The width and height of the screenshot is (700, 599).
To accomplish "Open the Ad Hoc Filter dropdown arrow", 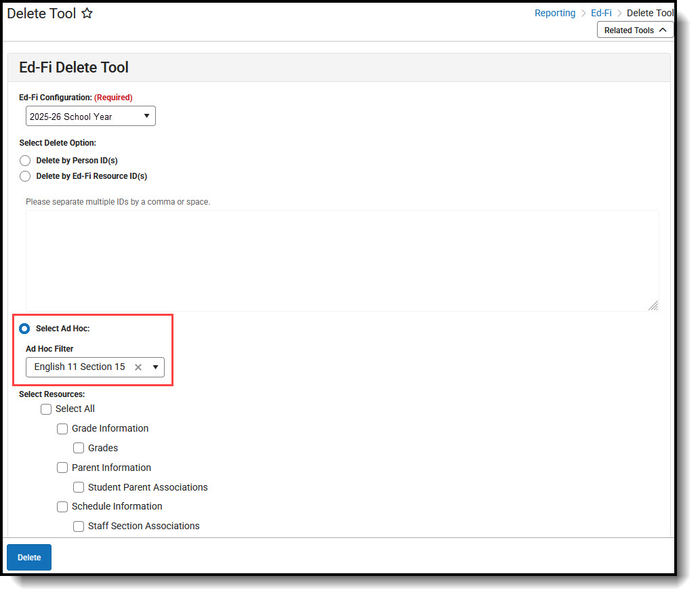I will [155, 367].
